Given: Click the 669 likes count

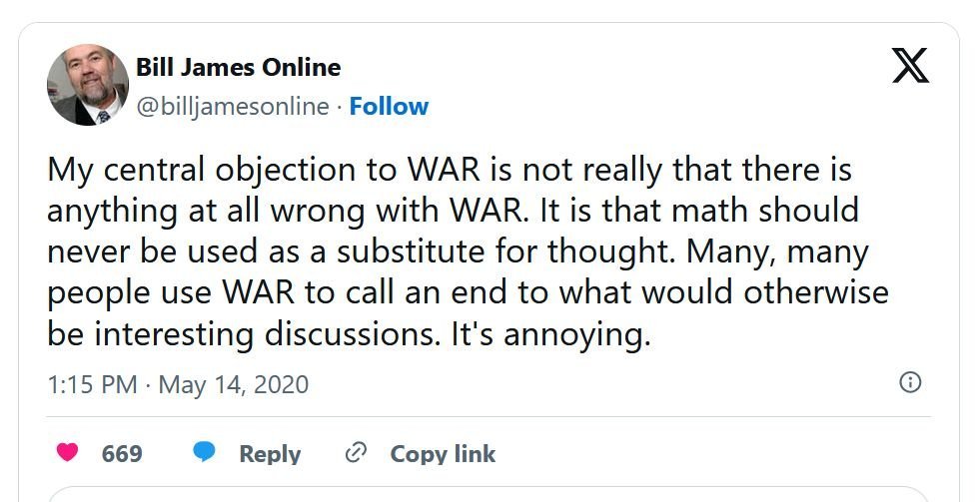Looking at the screenshot, I should (122, 454).
